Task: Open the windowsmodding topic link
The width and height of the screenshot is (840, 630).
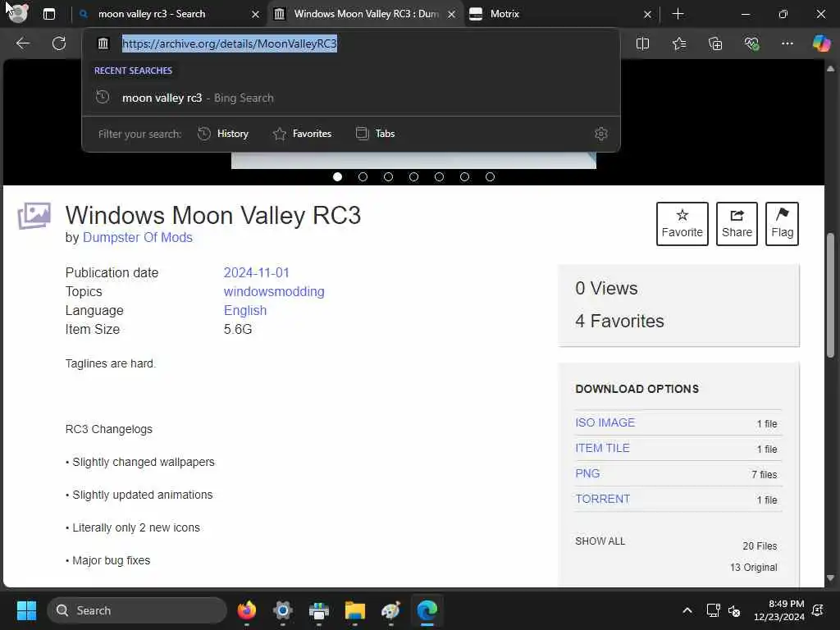Action: pos(274,291)
